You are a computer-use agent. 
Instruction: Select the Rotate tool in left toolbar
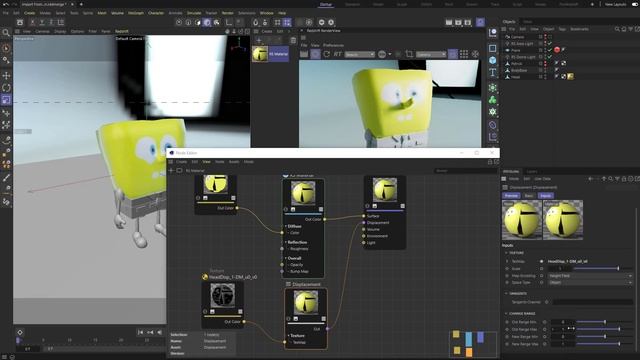[x=6, y=88]
